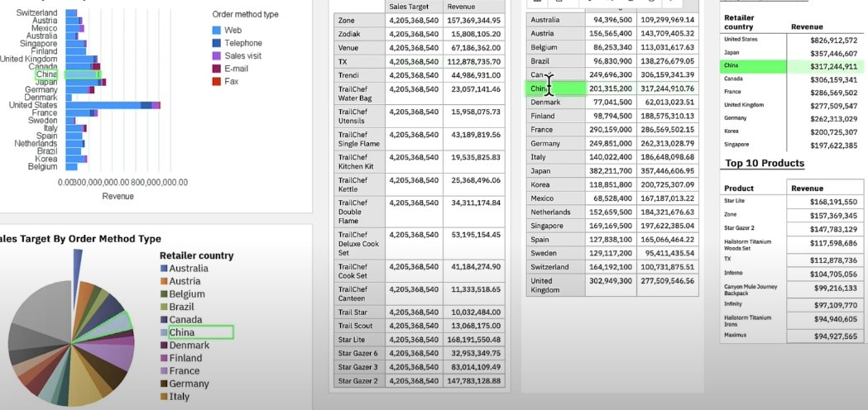The image size is (868, 410).
Task: Click Italy label in pie legend
Action: pyautogui.click(x=180, y=396)
